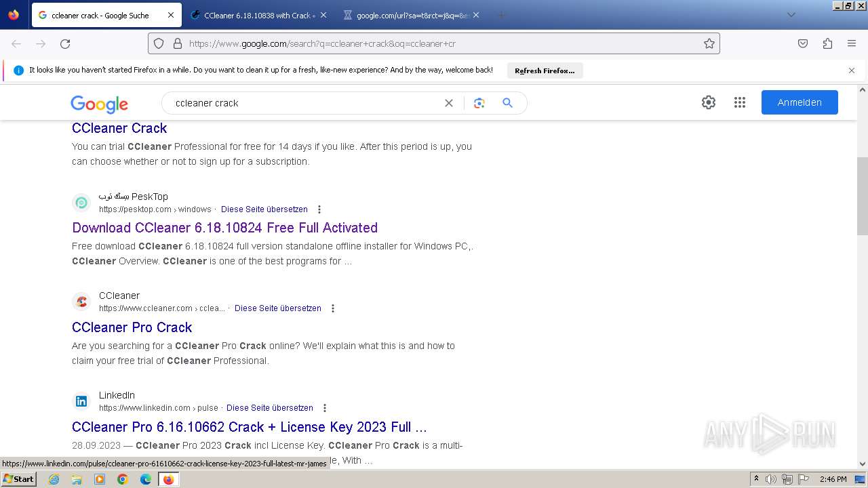The image size is (868, 488).
Task: Click the scrollbar down arrow
Action: 863,464
